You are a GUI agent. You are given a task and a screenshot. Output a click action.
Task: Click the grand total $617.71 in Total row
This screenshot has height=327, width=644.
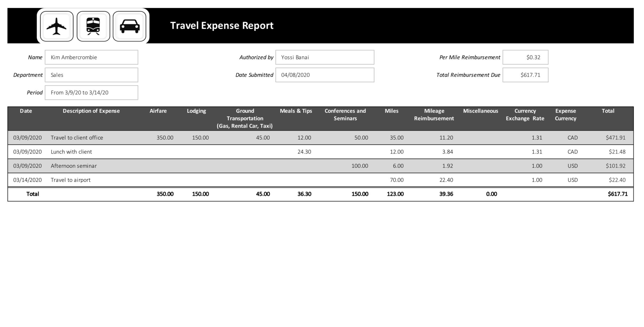pos(618,194)
